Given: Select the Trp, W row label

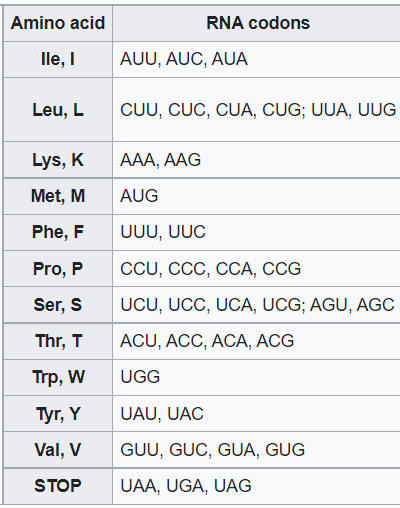Looking at the screenshot, I should 58,377.
